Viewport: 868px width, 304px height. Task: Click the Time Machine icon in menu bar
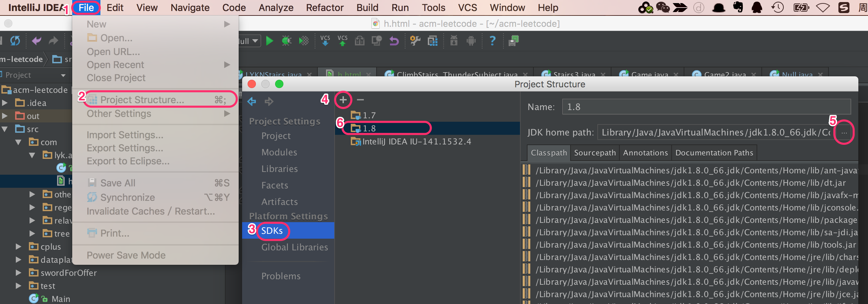(778, 7)
